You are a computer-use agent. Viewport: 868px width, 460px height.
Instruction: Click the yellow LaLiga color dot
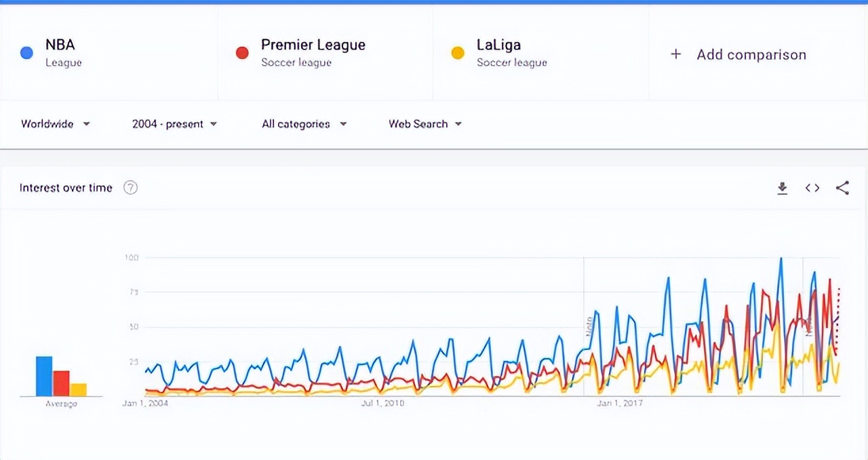click(x=458, y=53)
